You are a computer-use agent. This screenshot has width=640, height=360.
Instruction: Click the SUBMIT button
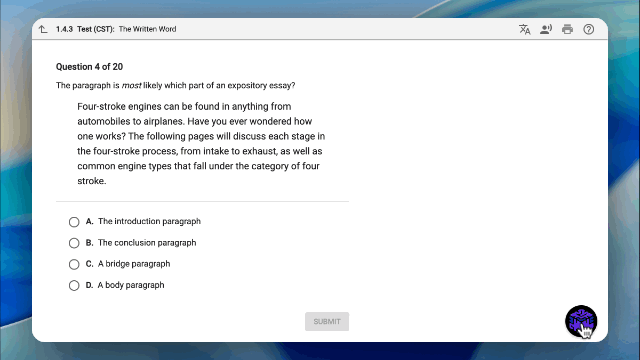point(327,322)
